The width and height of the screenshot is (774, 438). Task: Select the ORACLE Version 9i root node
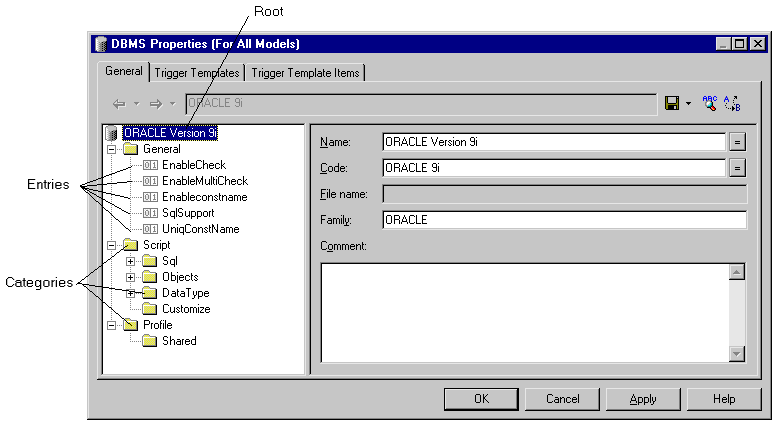[x=170, y=133]
